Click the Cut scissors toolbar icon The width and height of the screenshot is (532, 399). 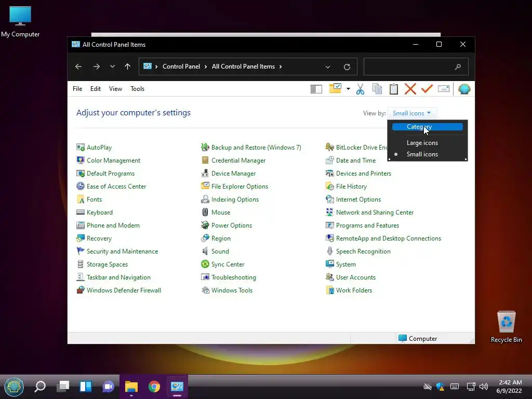[x=361, y=89]
